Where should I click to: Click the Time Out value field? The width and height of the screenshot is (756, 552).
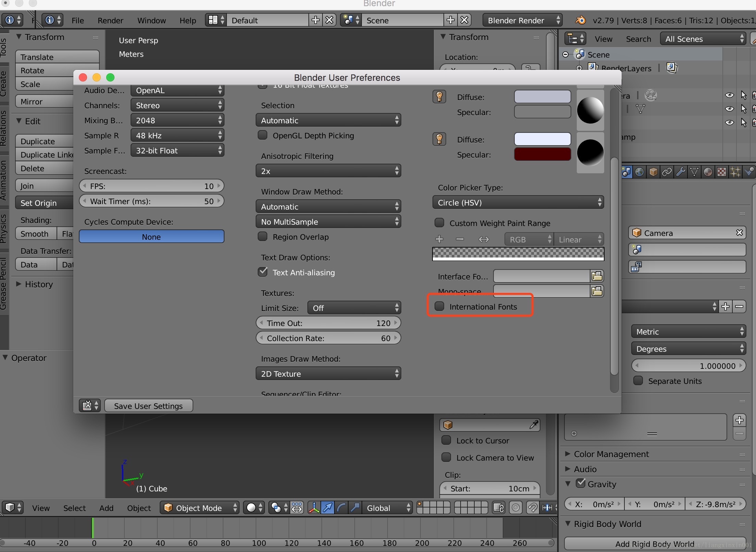tap(328, 323)
